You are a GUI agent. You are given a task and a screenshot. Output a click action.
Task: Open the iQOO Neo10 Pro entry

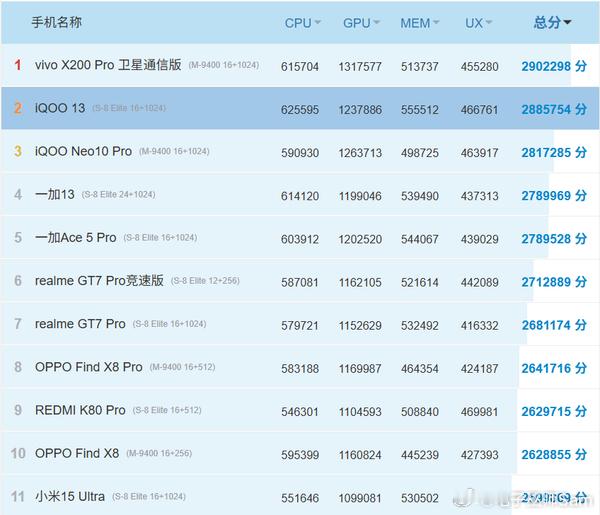[x=83, y=151]
